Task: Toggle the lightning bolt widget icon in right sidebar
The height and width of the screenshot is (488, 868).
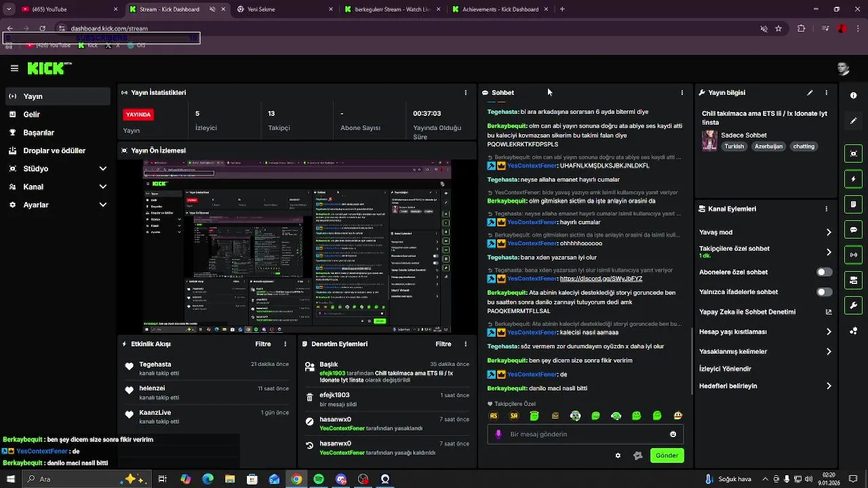Action: (x=853, y=179)
